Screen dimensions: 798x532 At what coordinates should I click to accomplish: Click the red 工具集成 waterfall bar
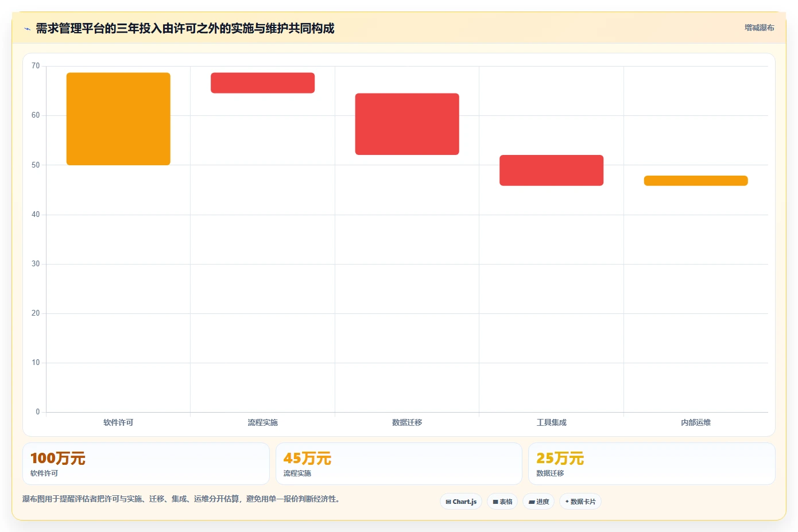(x=551, y=170)
